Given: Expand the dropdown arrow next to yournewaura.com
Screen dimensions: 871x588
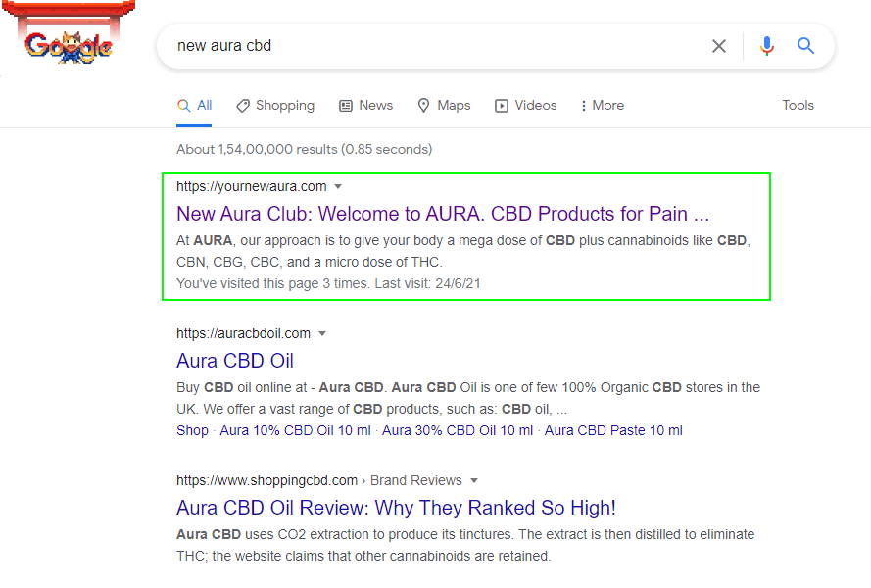Looking at the screenshot, I should point(338,187).
